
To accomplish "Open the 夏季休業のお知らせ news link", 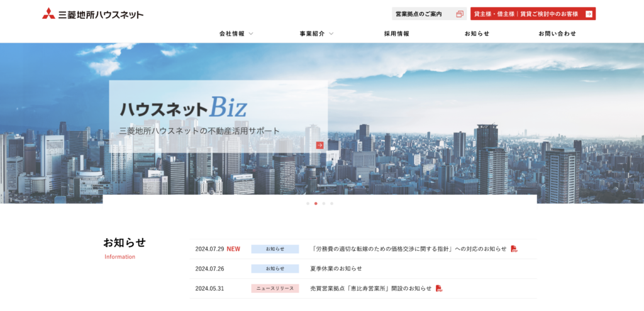I will pos(336,268).
